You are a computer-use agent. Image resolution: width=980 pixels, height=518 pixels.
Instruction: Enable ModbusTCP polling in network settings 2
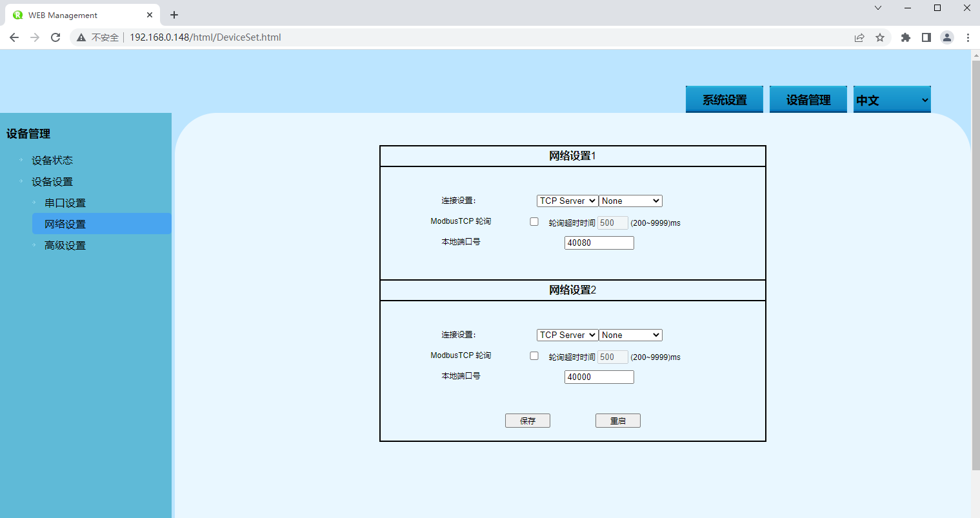pyautogui.click(x=534, y=356)
